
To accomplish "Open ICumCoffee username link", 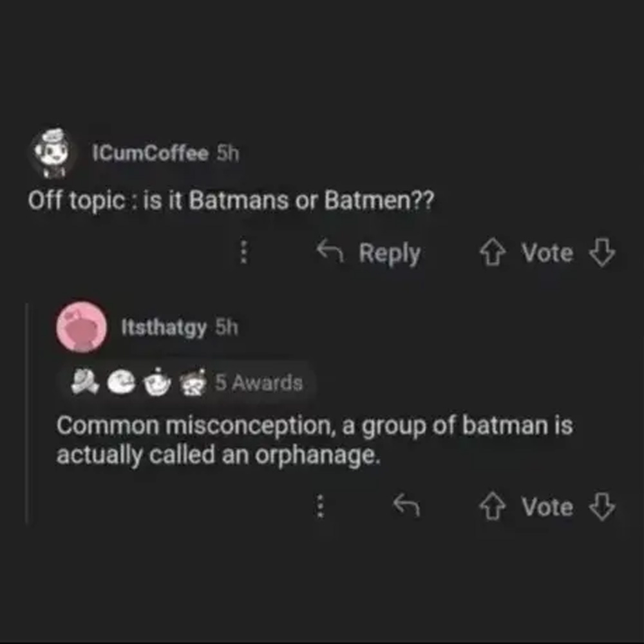I will pyautogui.click(x=152, y=153).
